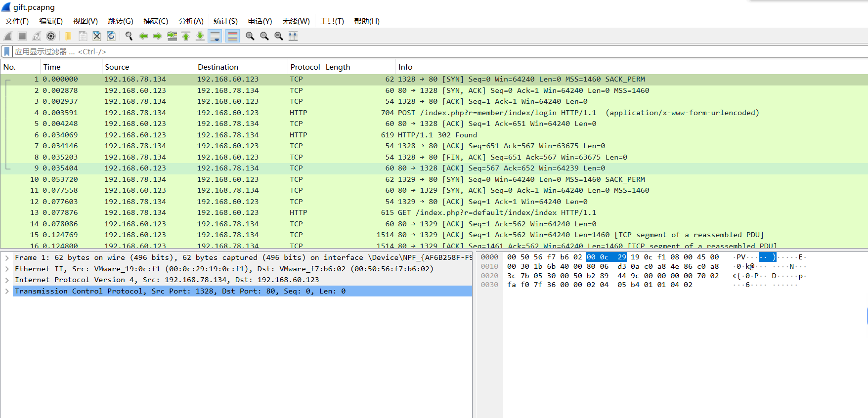Stop the running capture
The width and height of the screenshot is (868, 418).
click(x=22, y=36)
